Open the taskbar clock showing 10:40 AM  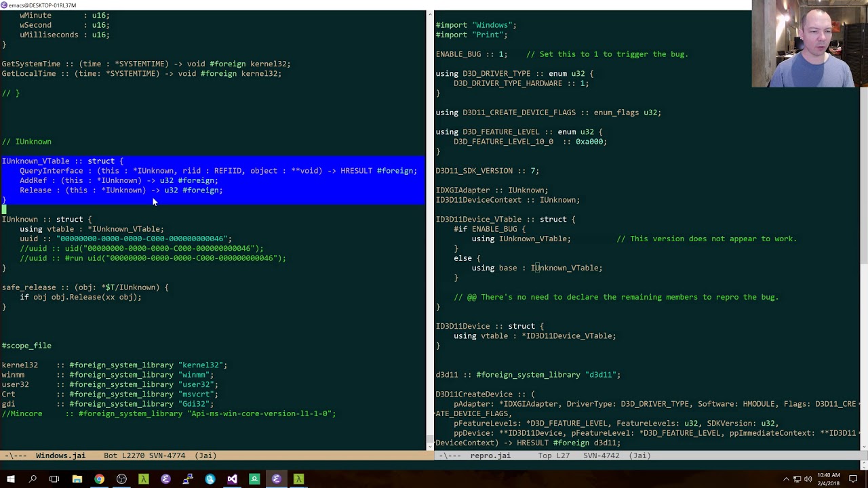829,479
